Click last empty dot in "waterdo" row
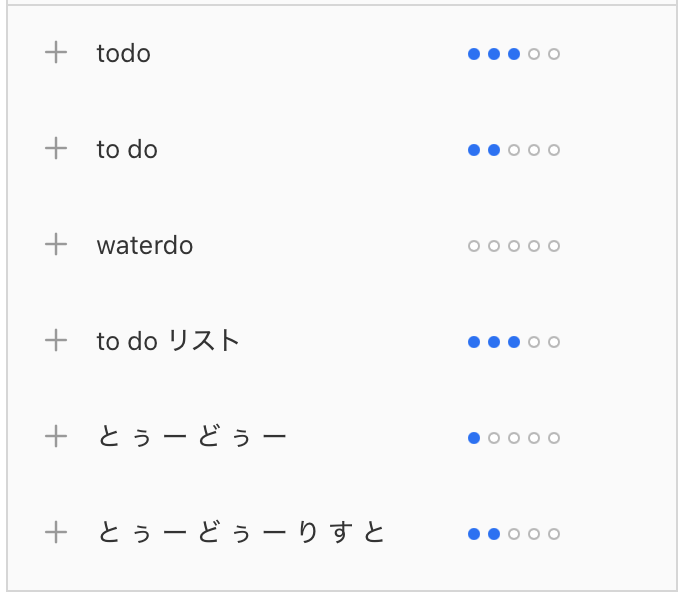 (554, 246)
